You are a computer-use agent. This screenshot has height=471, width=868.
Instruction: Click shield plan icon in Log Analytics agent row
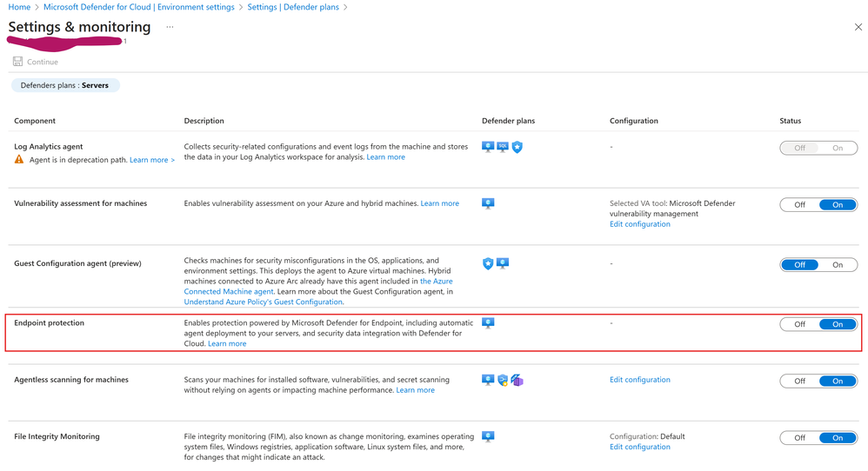point(517,147)
